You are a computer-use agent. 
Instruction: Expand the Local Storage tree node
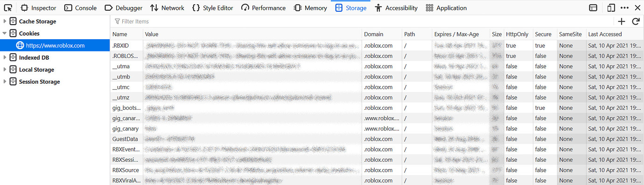point(5,70)
